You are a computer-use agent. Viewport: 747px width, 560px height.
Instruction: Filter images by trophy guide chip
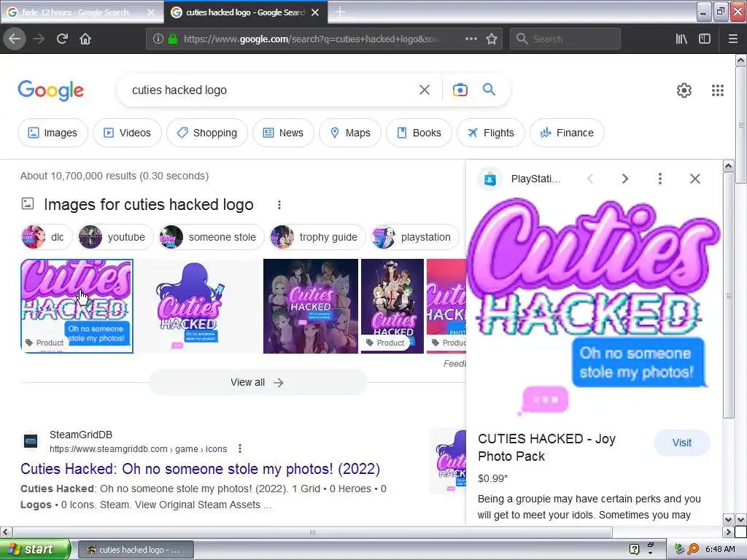coord(317,237)
